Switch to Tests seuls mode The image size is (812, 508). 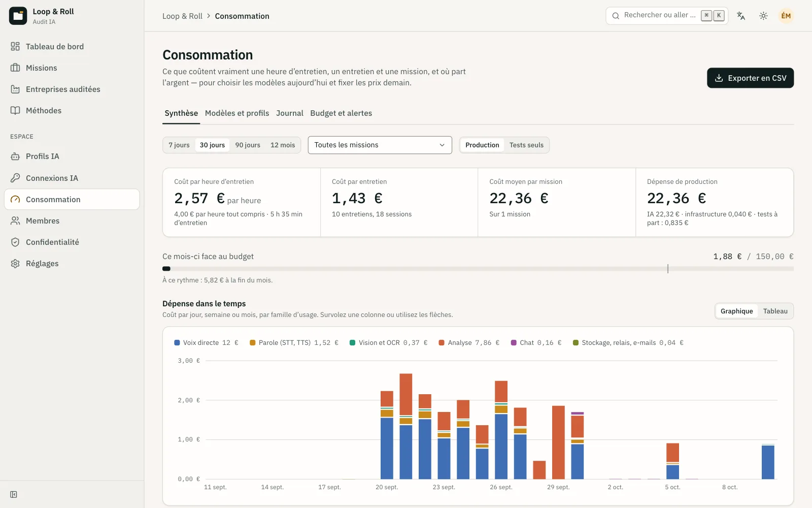[526, 145]
